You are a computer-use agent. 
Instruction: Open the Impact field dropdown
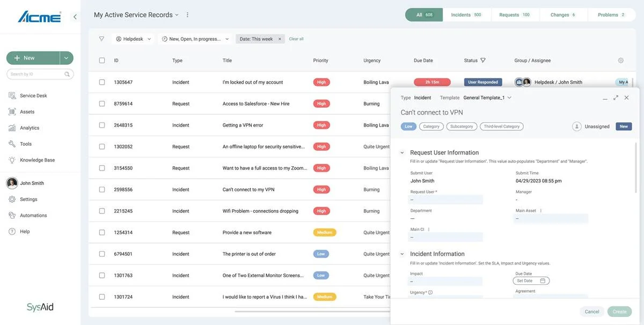pyautogui.click(x=446, y=281)
